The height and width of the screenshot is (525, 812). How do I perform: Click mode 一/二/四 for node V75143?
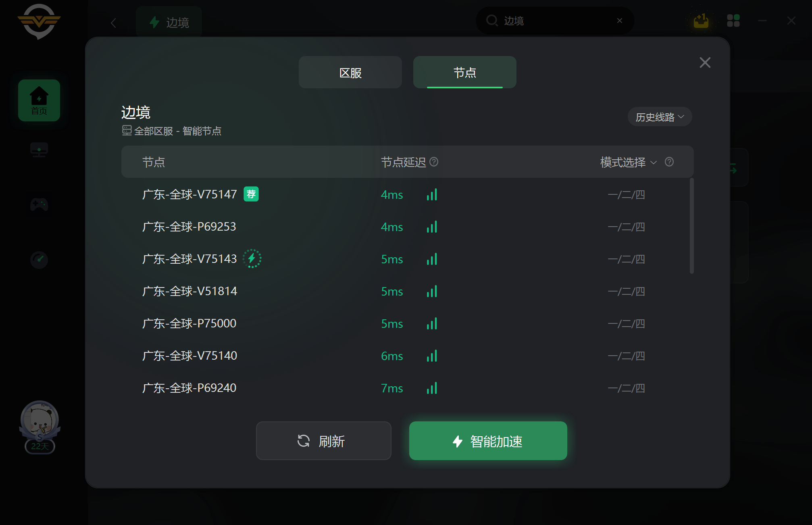(626, 259)
